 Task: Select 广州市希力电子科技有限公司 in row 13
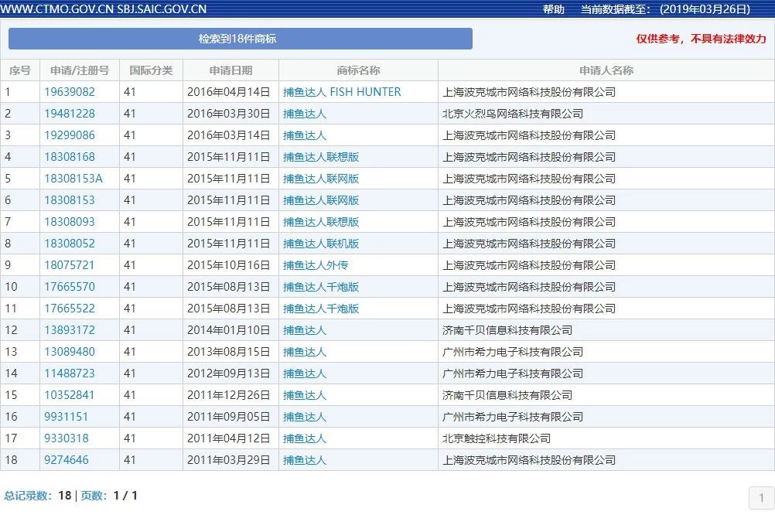point(513,352)
